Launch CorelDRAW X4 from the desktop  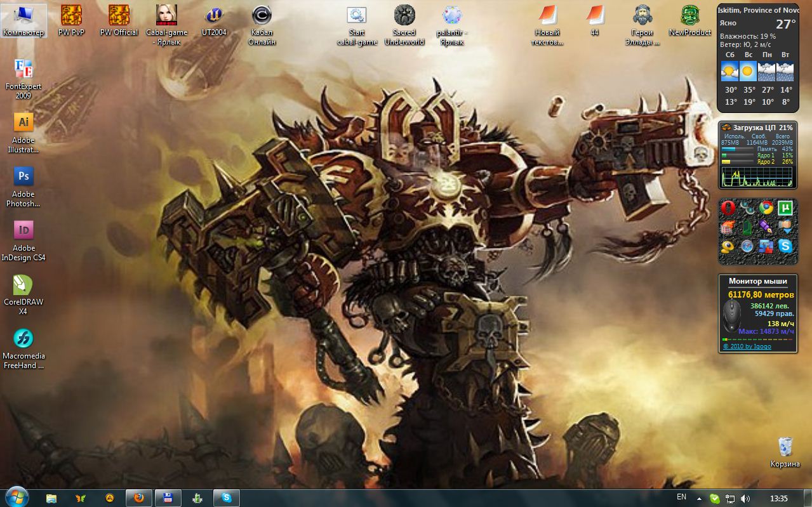tap(23, 285)
